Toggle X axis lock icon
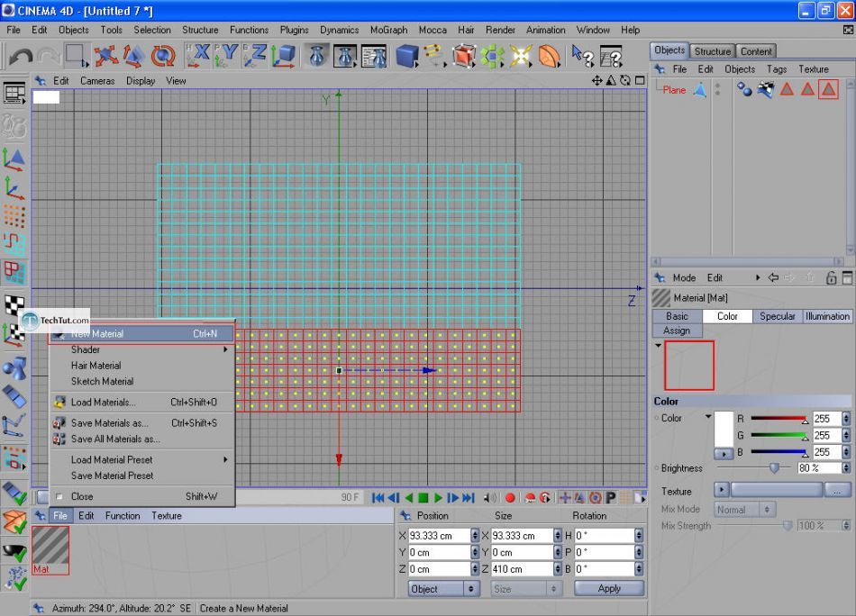This screenshot has width=856, height=616. click(x=197, y=56)
